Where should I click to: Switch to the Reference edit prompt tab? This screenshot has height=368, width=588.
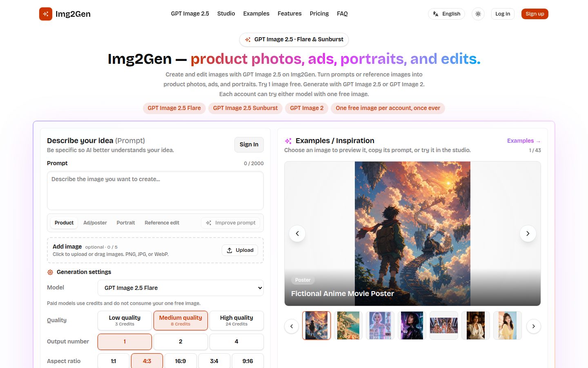coord(162,223)
